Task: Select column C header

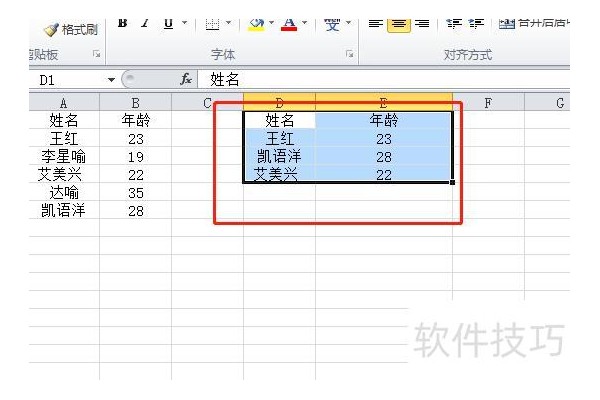Action: [207, 103]
